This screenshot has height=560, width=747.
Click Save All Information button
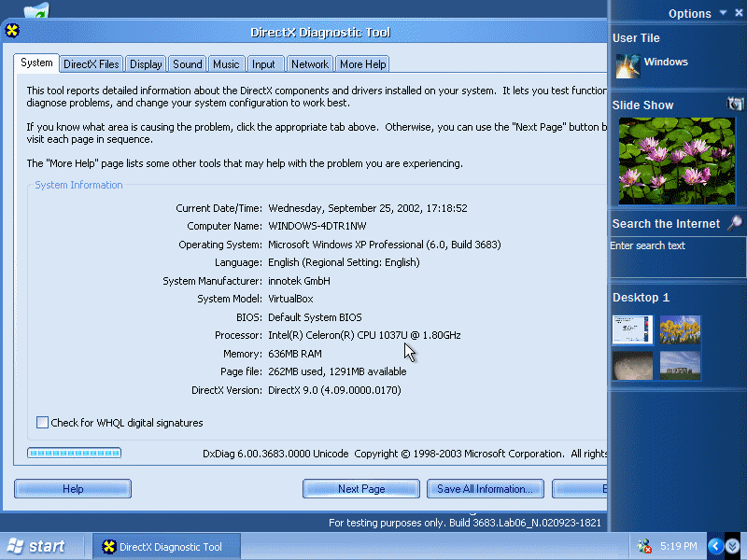tap(485, 488)
